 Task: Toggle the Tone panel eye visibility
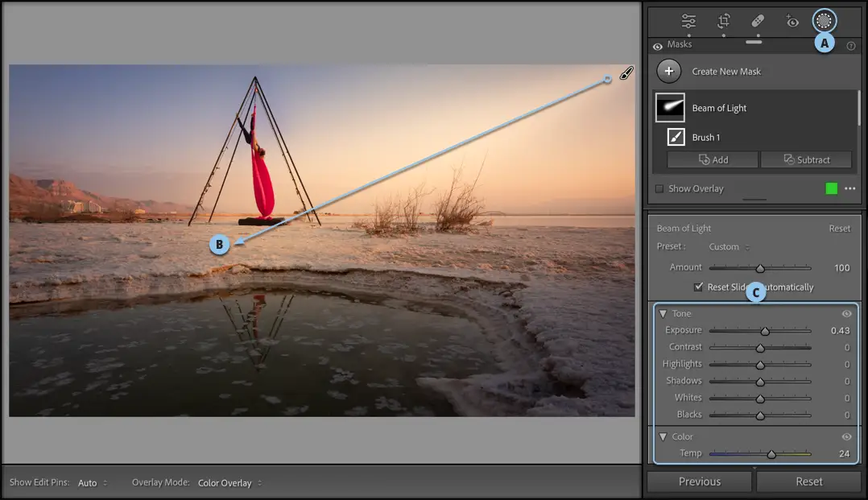846,314
